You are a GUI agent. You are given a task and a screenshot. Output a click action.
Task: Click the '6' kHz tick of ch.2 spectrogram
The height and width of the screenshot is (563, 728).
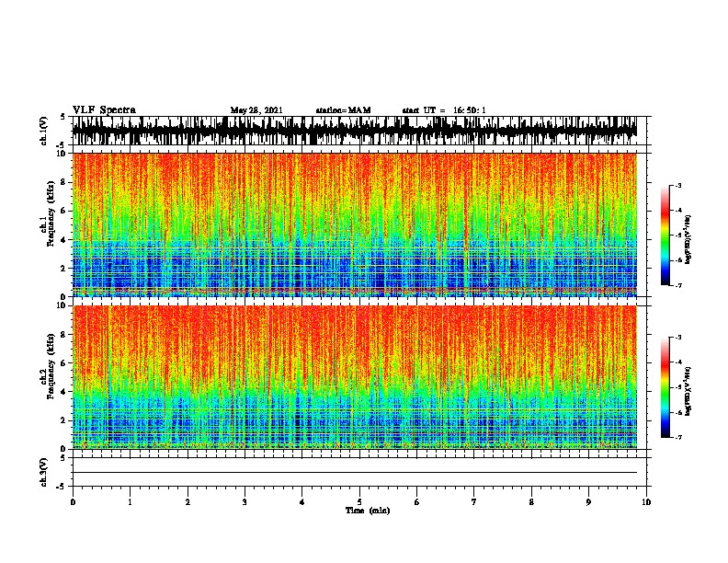(63, 362)
